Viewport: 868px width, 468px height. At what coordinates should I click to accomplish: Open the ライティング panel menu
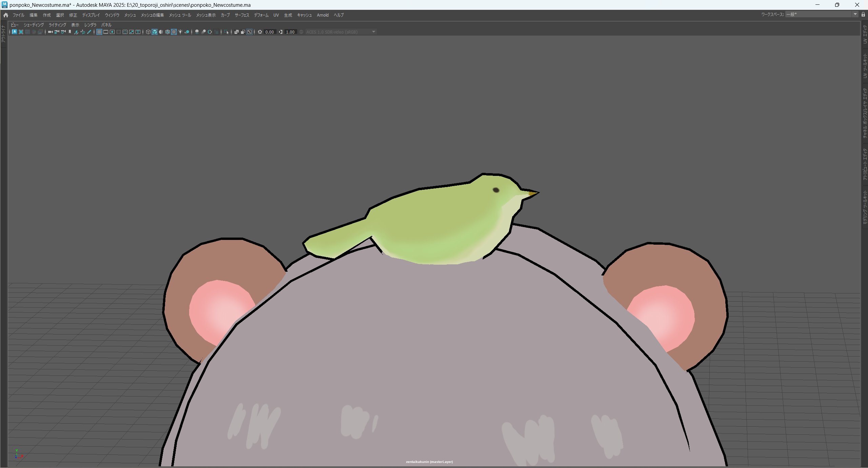click(x=57, y=25)
